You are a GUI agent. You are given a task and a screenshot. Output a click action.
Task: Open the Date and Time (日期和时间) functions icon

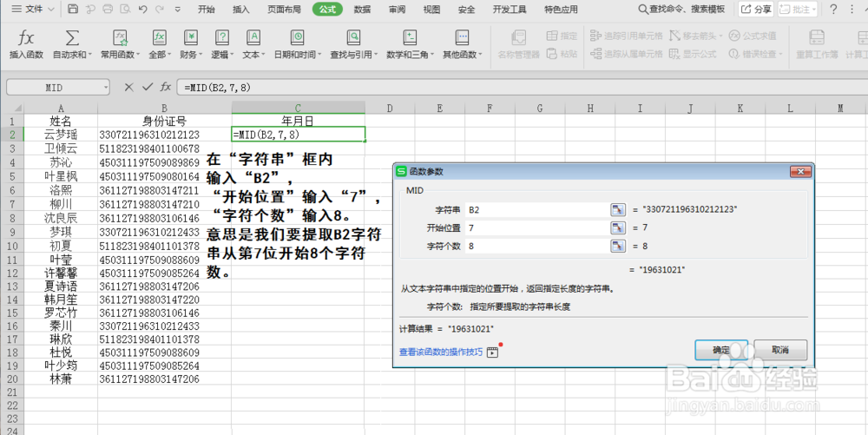[x=297, y=37]
